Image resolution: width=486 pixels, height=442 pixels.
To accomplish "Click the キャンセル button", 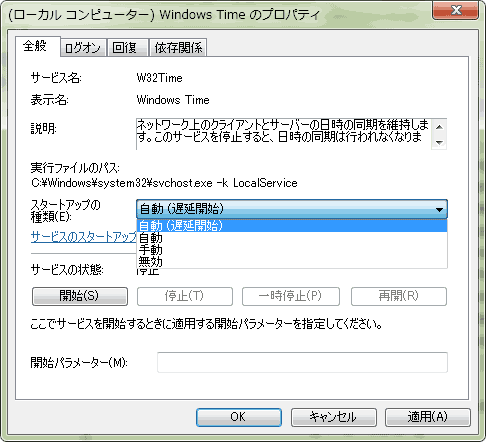I will click(x=333, y=417).
